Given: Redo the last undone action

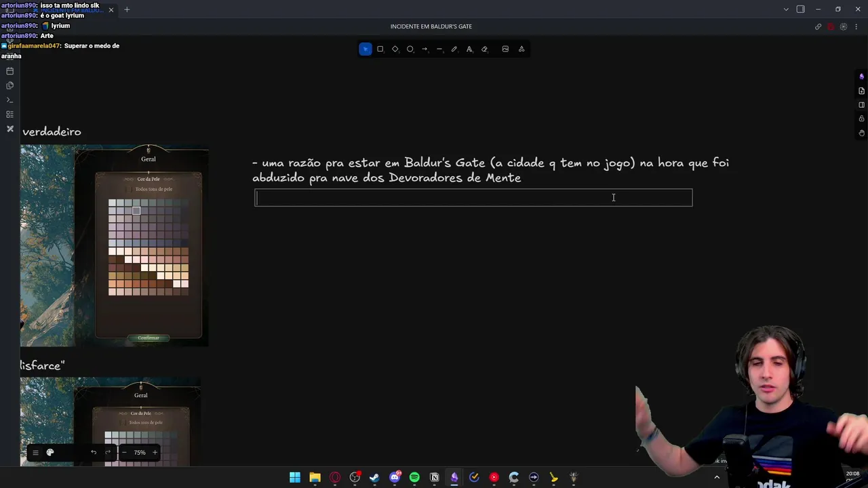Looking at the screenshot, I should pyautogui.click(x=108, y=452).
